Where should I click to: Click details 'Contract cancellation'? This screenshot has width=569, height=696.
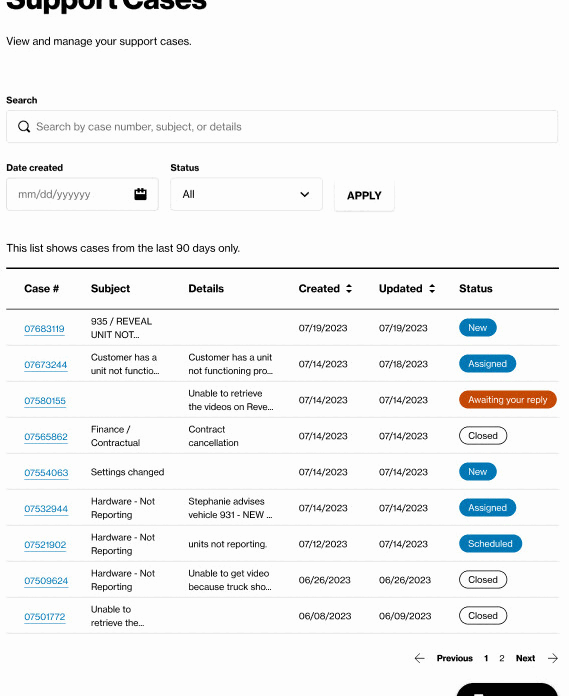pos(213,436)
